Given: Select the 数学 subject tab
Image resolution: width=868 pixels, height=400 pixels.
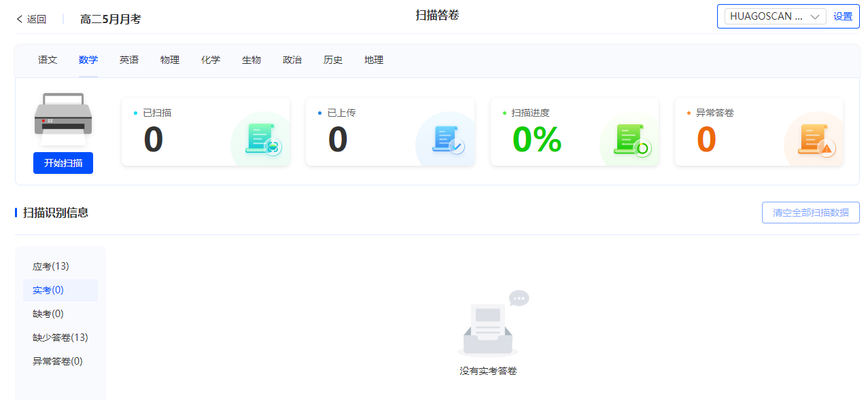Looking at the screenshot, I should 88,60.
